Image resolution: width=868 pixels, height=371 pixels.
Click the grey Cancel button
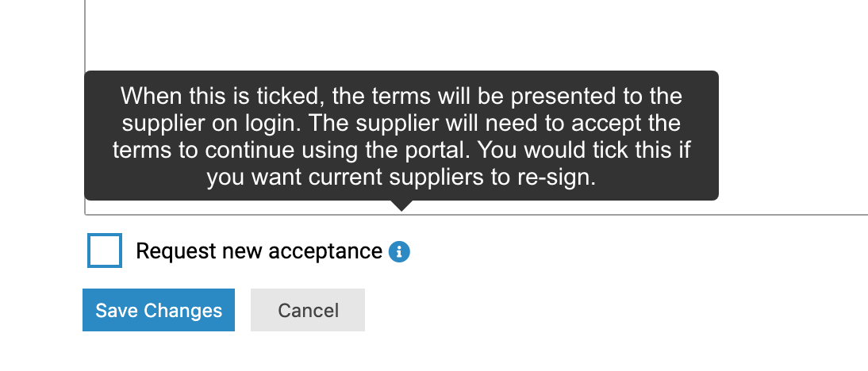[308, 310]
